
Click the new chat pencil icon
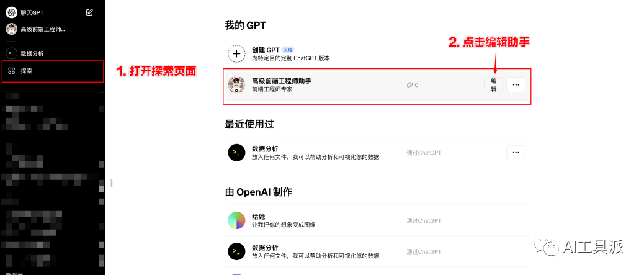(x=89, y=12)
